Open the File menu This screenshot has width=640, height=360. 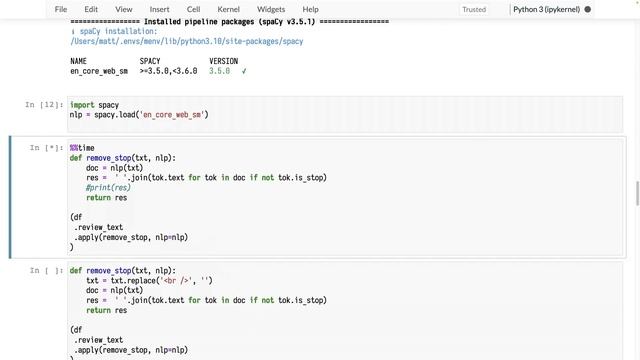(x=61, y=9)
